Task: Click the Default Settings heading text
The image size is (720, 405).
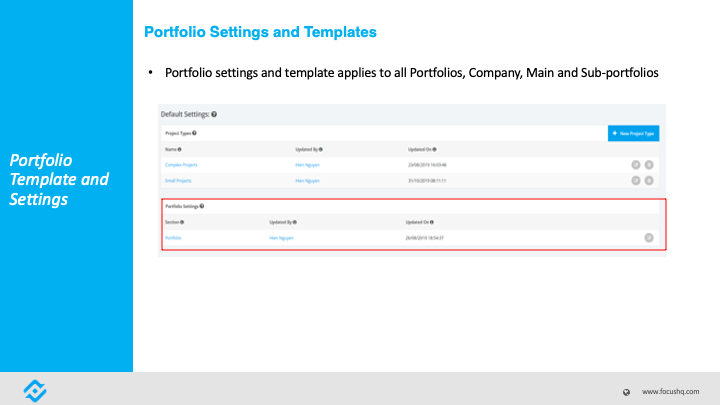Action: pos(185,114)
